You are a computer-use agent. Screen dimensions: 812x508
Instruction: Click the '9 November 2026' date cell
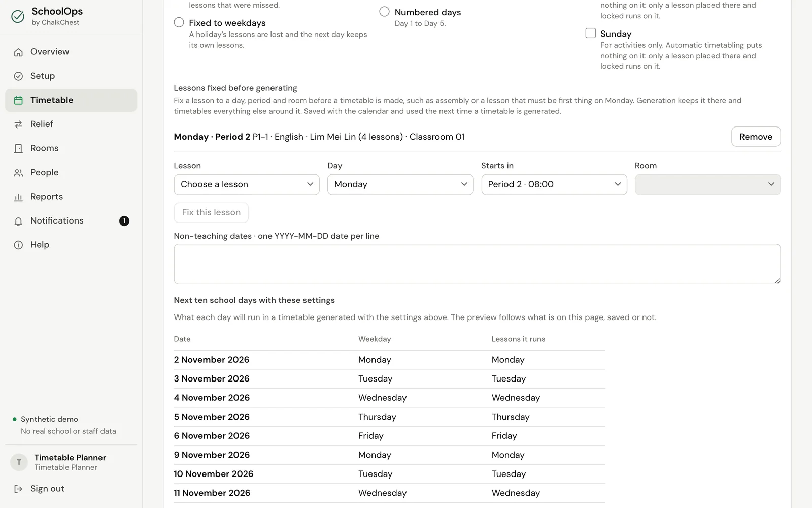[212, 455]
